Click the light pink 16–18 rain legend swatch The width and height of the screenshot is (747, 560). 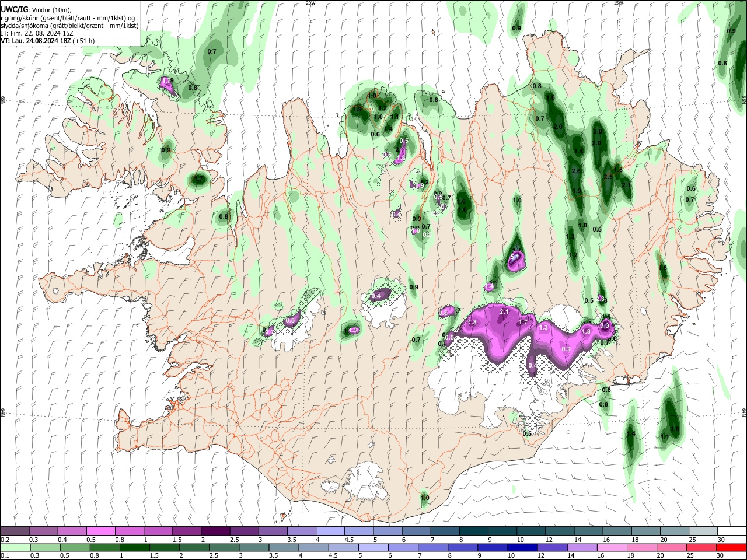click(612, 547)
